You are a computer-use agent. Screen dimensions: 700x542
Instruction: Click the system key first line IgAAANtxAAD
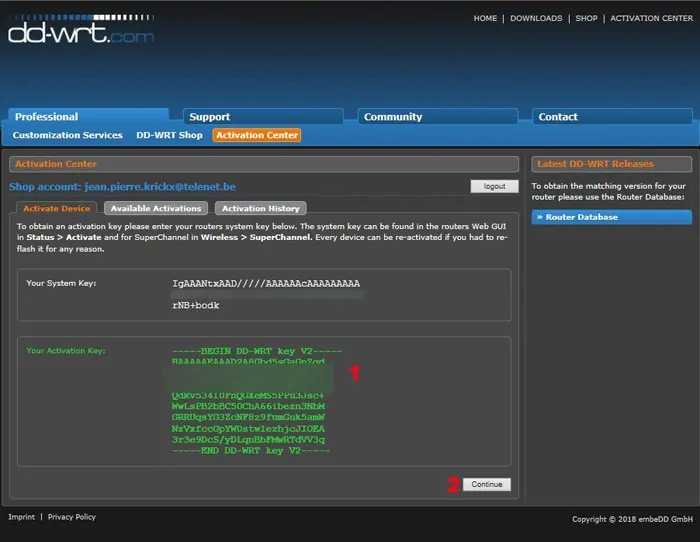point(266,284)
